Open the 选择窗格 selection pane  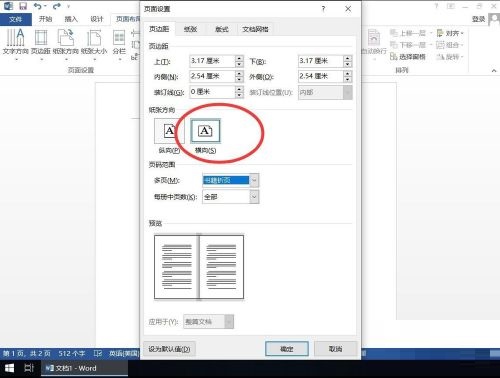(x=408, y=57)
